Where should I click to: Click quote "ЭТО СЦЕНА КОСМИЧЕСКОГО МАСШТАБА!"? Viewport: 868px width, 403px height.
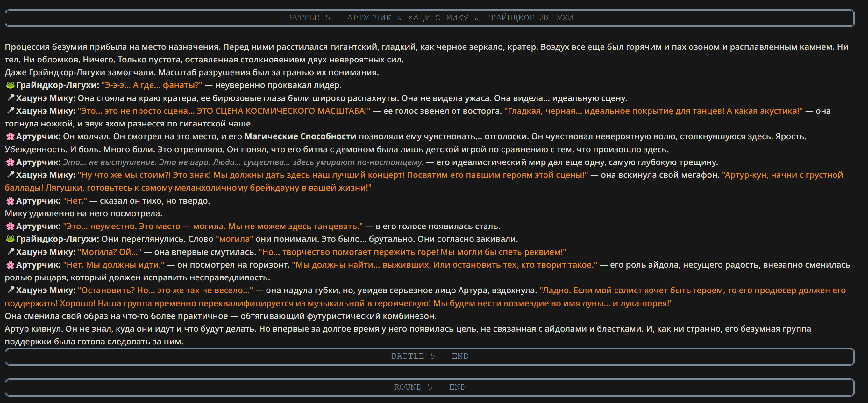tap(283, 111)
